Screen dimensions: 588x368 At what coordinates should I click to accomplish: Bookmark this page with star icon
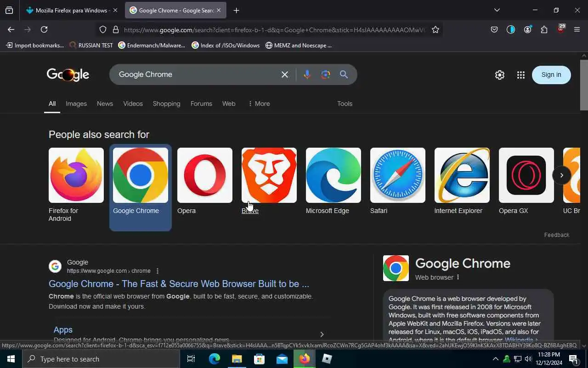[x=435, y=29]
